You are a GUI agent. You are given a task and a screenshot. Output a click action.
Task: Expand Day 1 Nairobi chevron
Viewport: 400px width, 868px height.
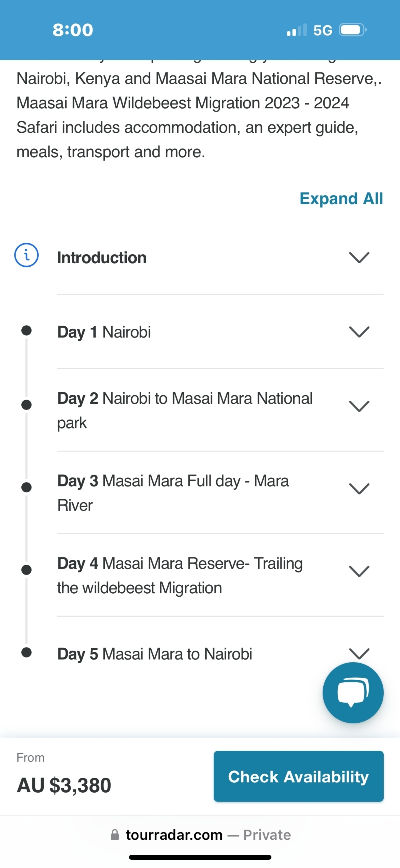(359, 332)
